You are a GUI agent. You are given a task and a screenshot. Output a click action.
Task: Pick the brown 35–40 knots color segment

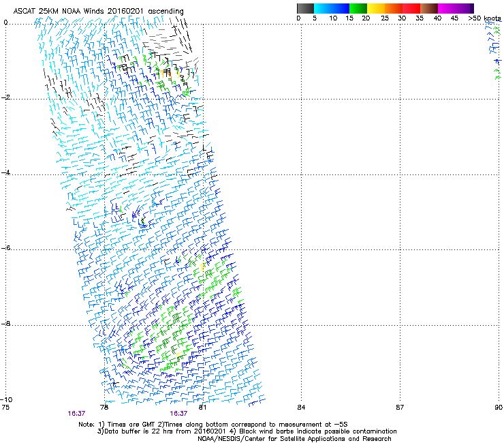[x=429, y=8]
